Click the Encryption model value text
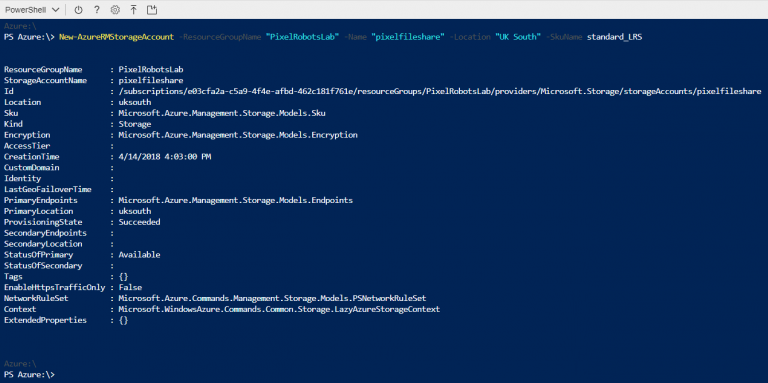This screenshot has width=768, height=383. coord(238,135)
